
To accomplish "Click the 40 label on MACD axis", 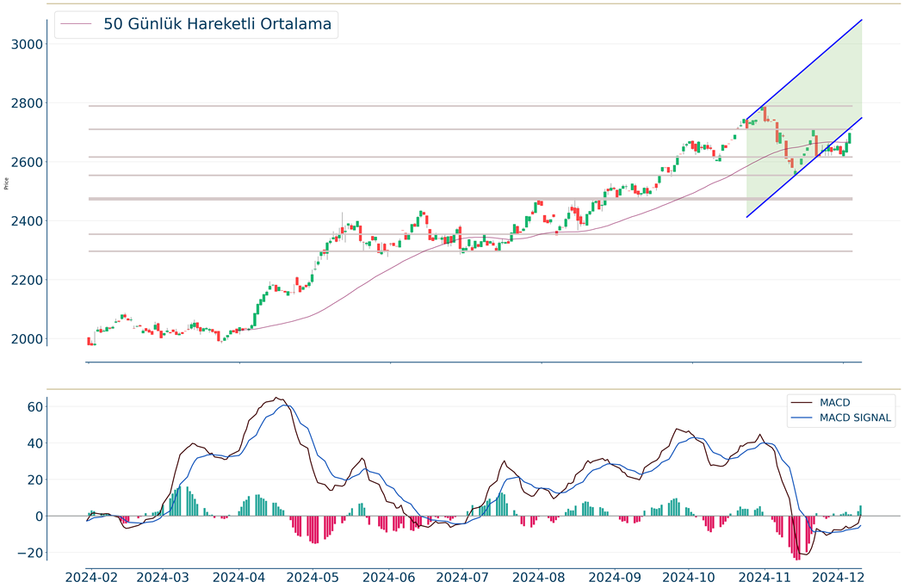I will pyautogui.click(x=35, y=443).
